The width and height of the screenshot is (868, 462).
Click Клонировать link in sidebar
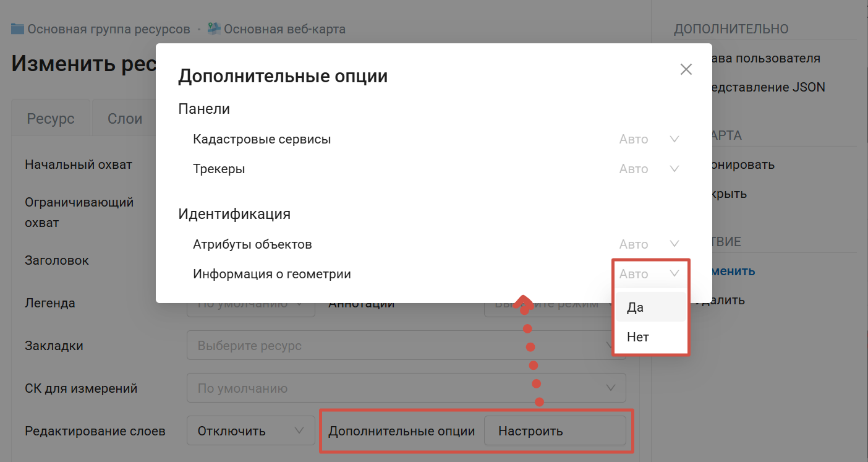point(744,165)
